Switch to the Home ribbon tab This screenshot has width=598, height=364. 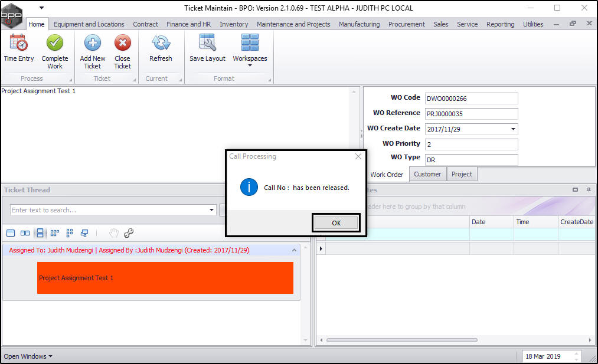36,24
